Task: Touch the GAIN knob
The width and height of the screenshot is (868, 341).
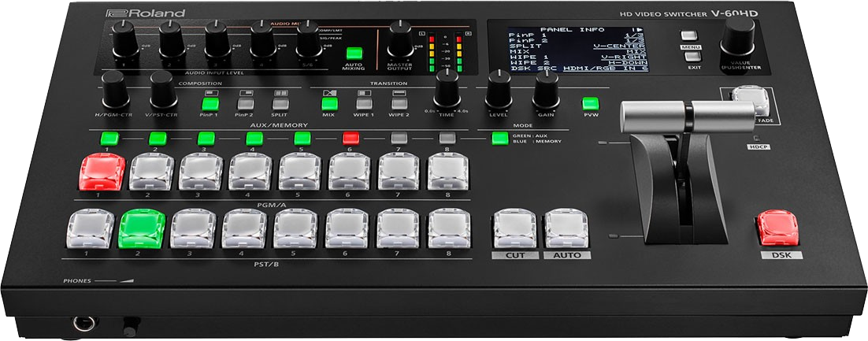Action: (546, 88)
